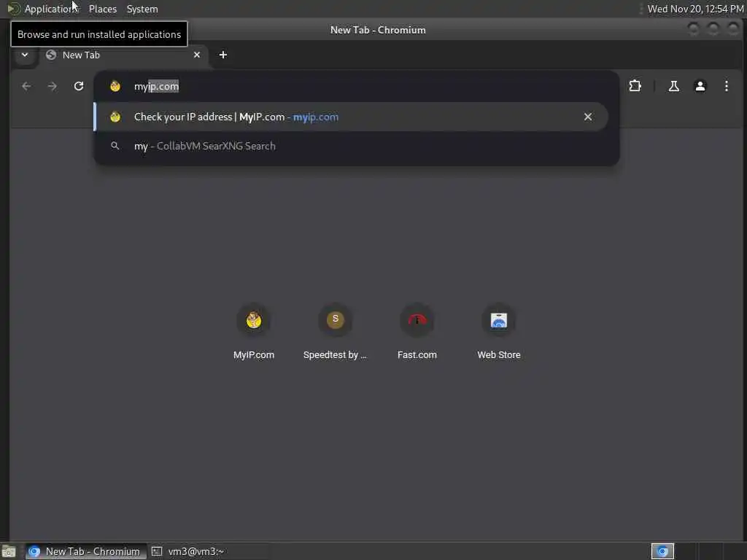747x560 pixels.
Task: Open the System menu
Action: click(142, 9)
